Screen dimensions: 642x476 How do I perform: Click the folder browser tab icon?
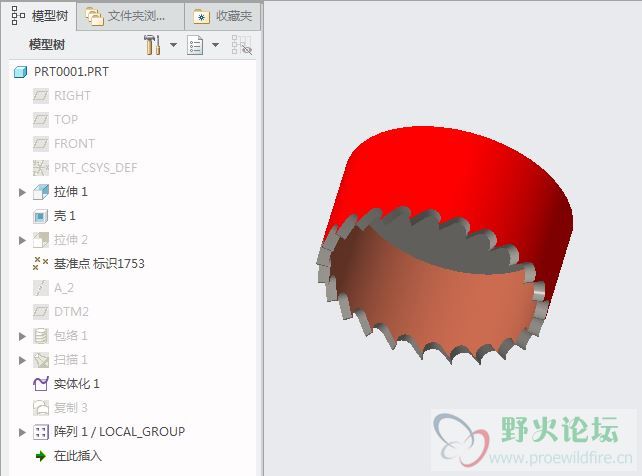[94, 16]
